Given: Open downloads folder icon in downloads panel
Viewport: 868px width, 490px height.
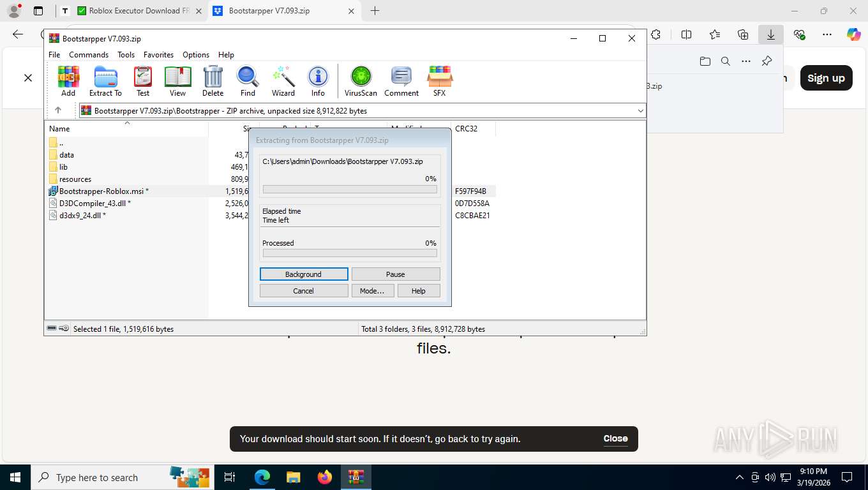Looking at the screenshot, I should pyautogui.click(x=705, y=61).
